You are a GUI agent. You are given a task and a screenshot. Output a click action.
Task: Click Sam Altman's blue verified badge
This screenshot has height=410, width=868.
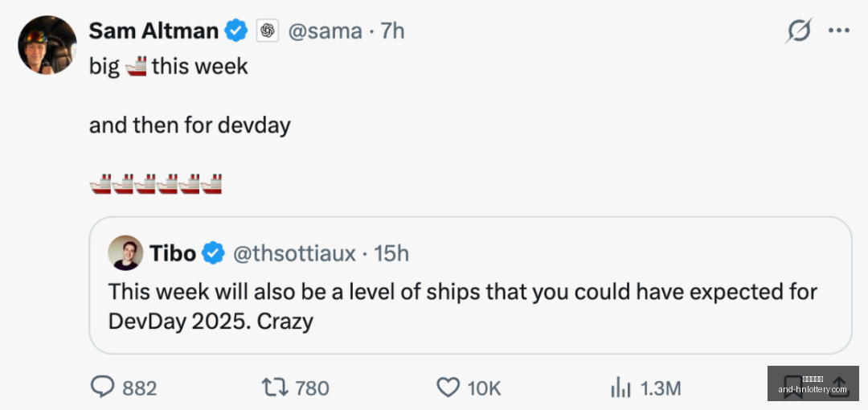click(237, 31)
